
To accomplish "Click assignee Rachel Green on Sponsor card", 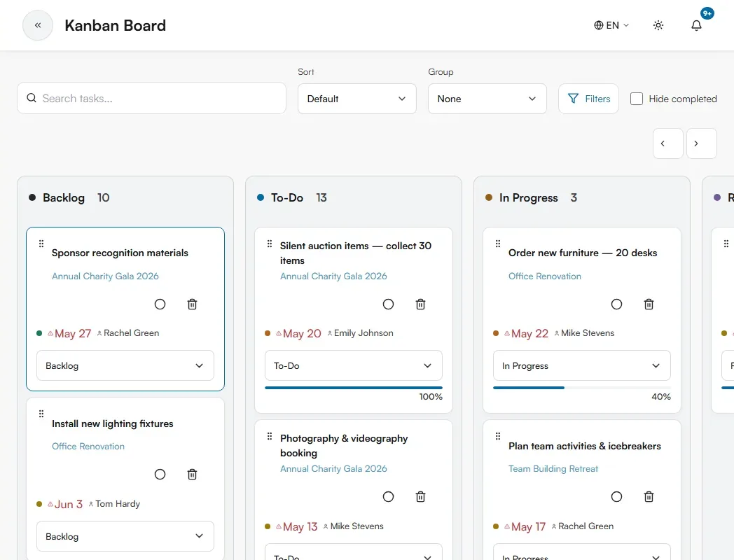I will (x=131, y=333).
